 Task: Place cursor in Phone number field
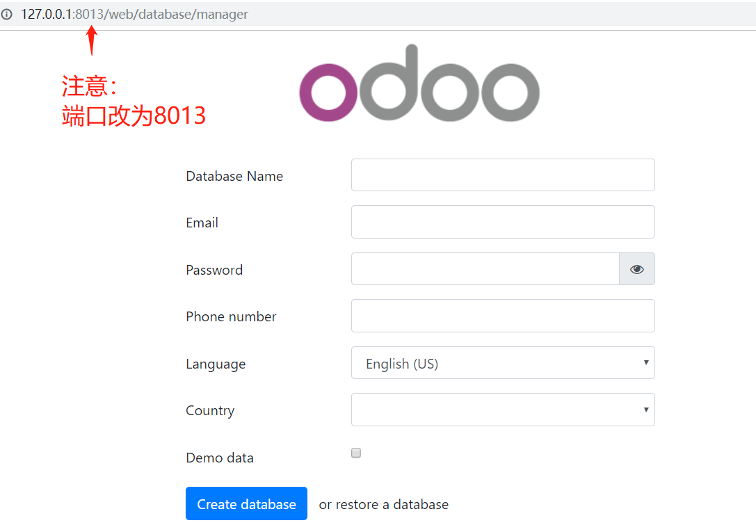[x=502, y=316]
